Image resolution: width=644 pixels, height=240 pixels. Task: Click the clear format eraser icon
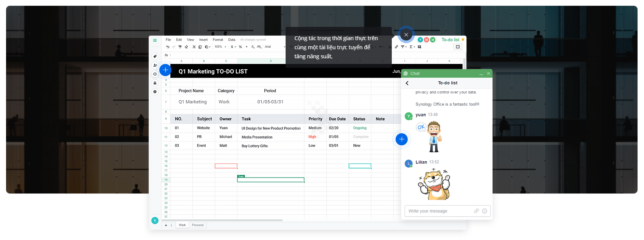point(186,47)
